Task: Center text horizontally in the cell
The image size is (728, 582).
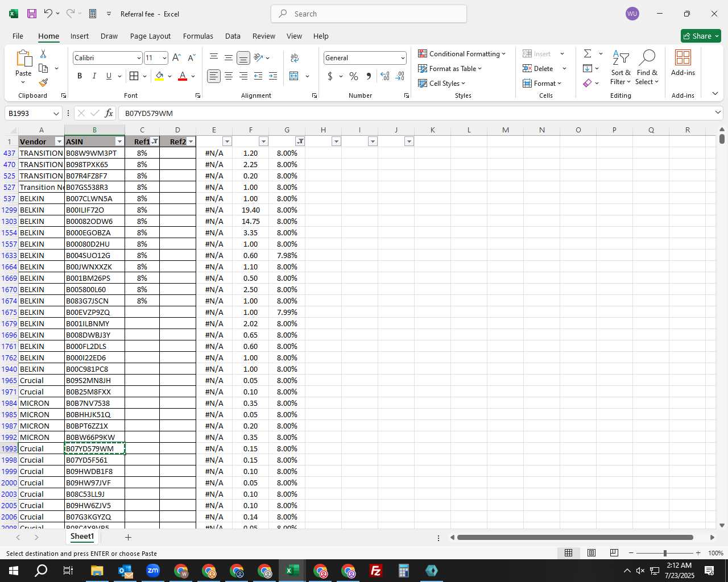Action: pyautogui.click(x=229, y=76)
